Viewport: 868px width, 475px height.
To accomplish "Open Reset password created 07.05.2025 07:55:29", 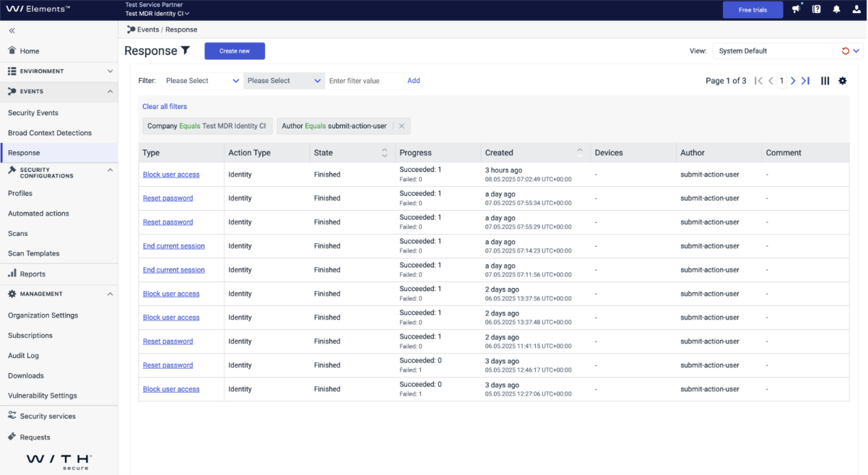I will coord(168,222).
